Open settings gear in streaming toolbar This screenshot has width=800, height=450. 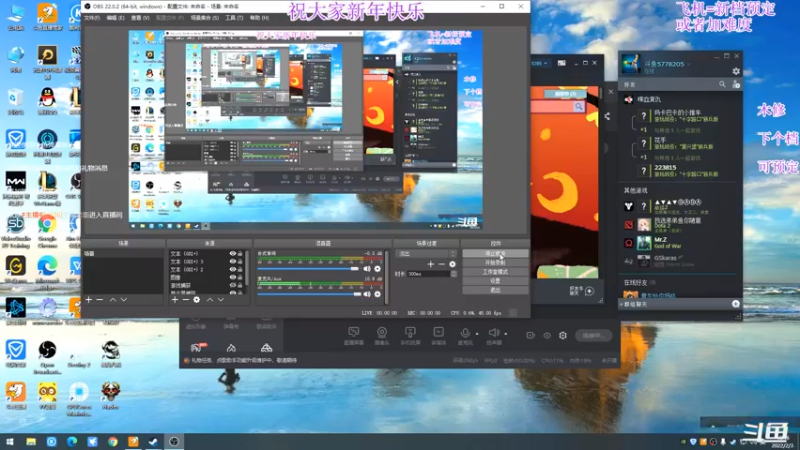(x=563, y=336)
